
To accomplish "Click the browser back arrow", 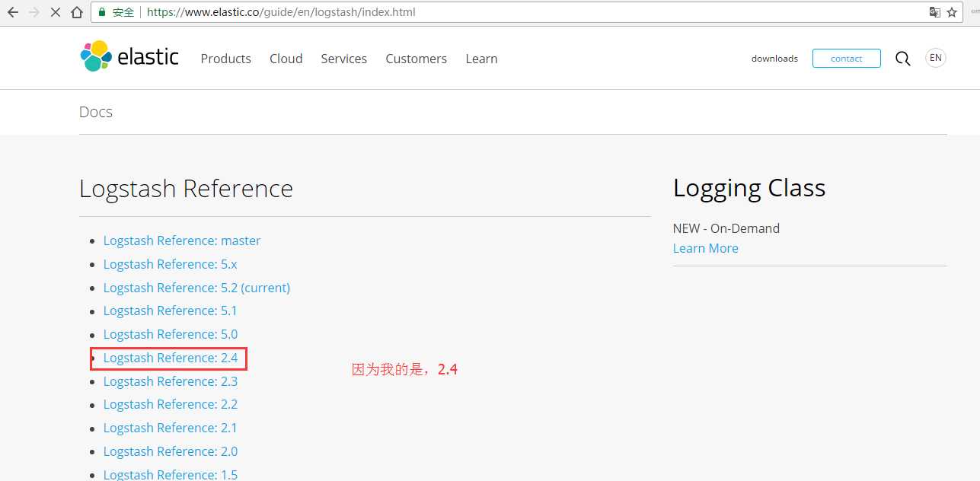I will [x=12, y=12].
